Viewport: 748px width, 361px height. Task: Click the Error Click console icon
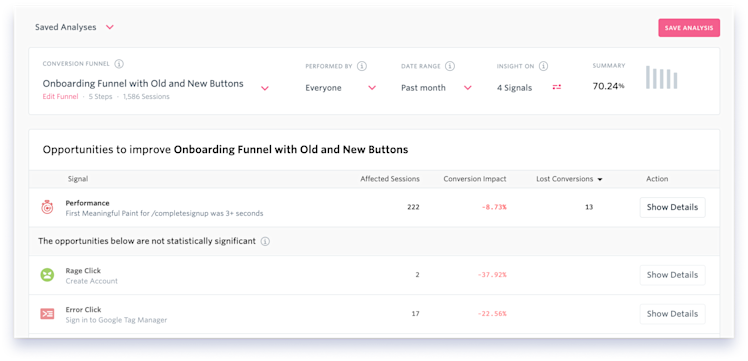[x=47, y=314]
